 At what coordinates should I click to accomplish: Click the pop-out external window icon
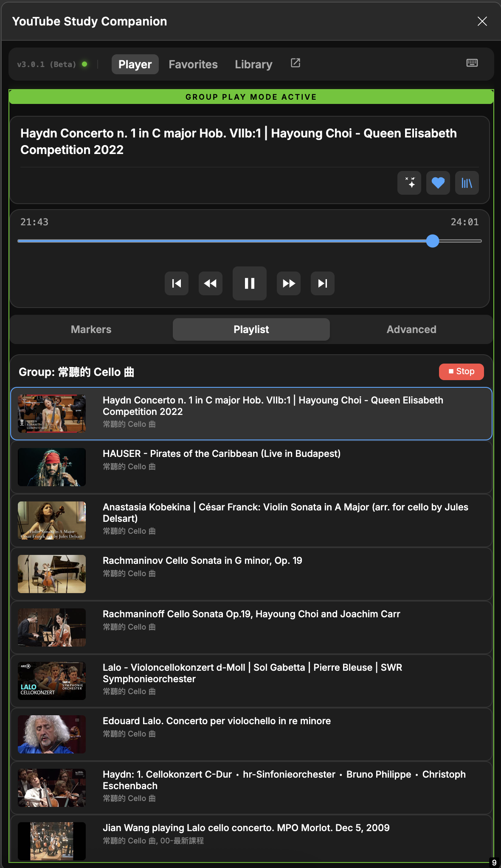[296, 63]
